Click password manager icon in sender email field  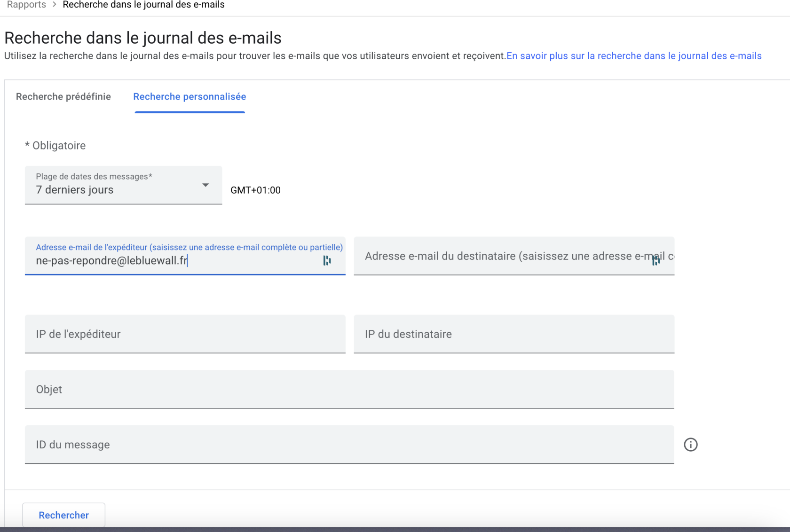coord(327,260)
